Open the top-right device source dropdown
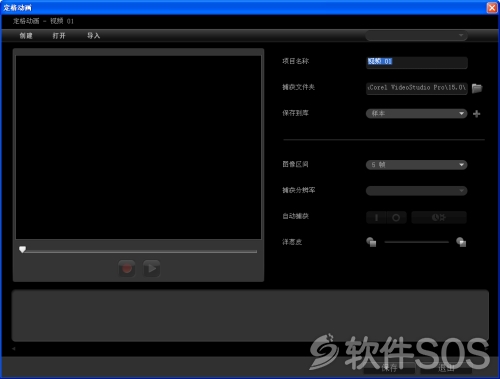Viewport: 500px width, 379px height. click(416, 35)
